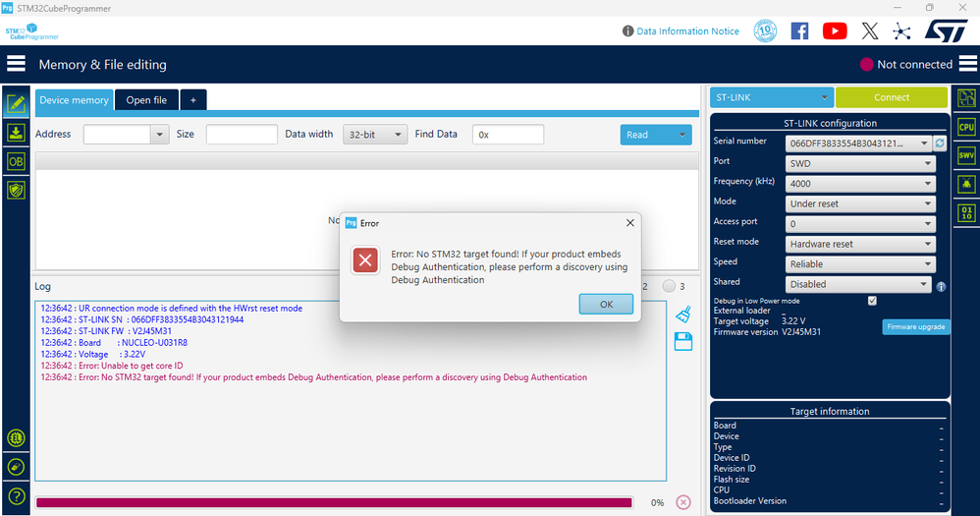Open the hamburger menu beside Memory & File editing
980x516 pixels.
click(17, 64)
